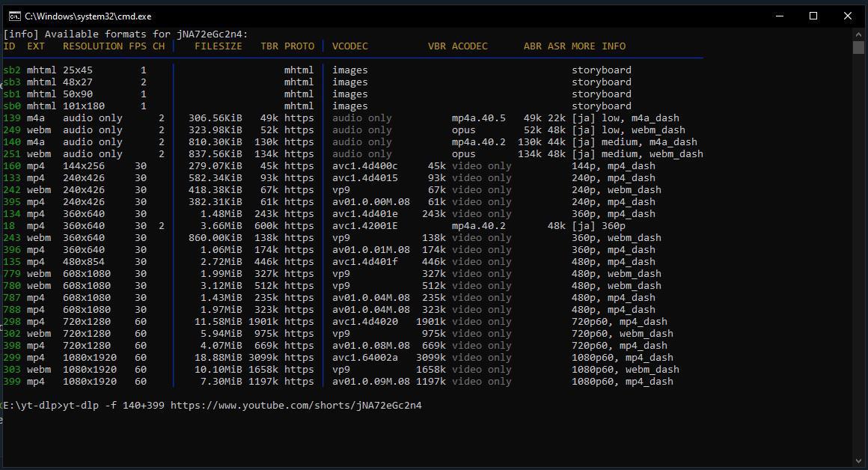Click format ID 298 in the list

click(x=12, y=322)
